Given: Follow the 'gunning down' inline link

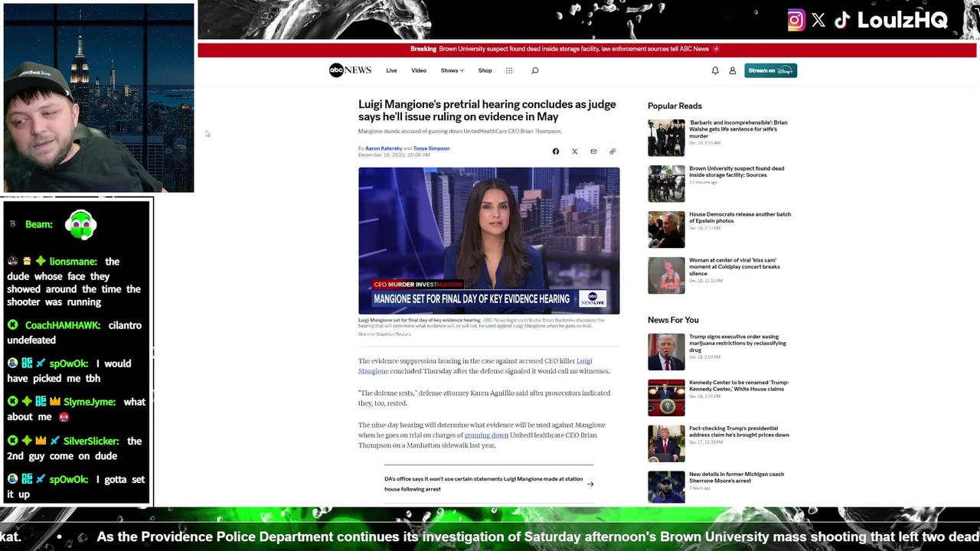Looking at the screenshot, I should pos(486,435).
